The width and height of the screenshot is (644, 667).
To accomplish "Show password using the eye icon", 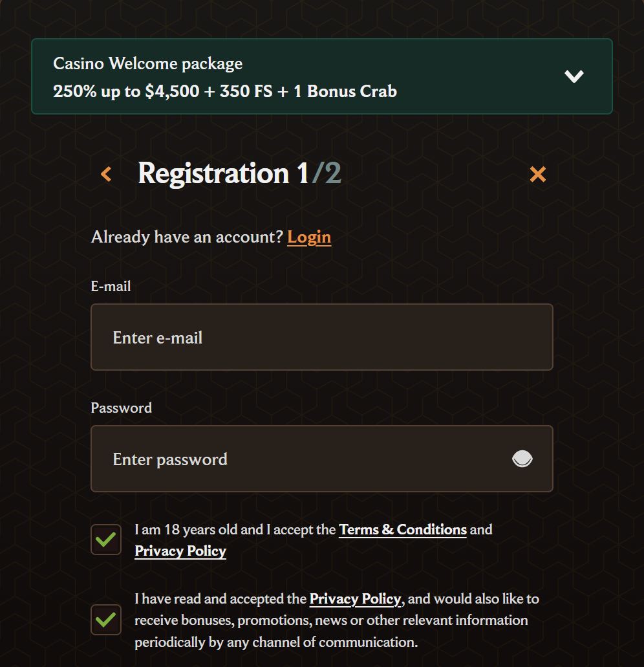I will (x=522, y=459).
